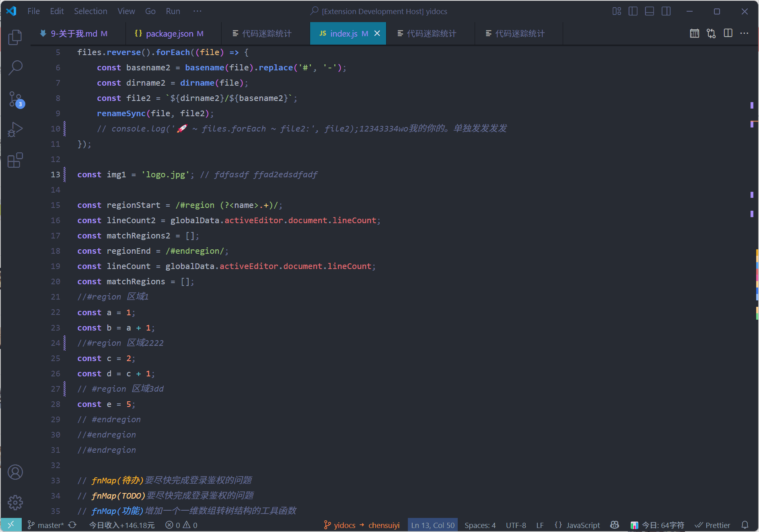Click the 今日: 64字符 status item
Image resolution: width=759 pixels, height=532 pixels.
[x=657, y=525]
